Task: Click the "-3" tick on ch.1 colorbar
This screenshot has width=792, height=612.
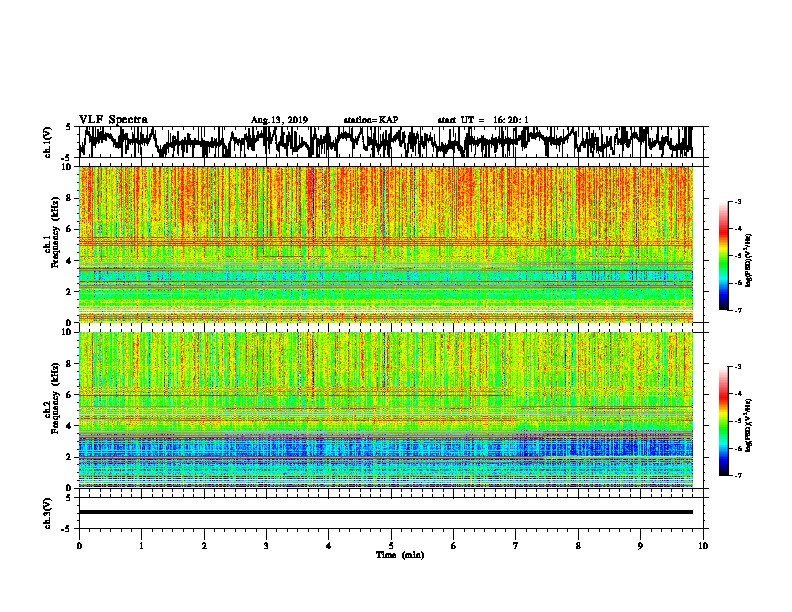Action: pyautogui.click(x=737, y=201)
